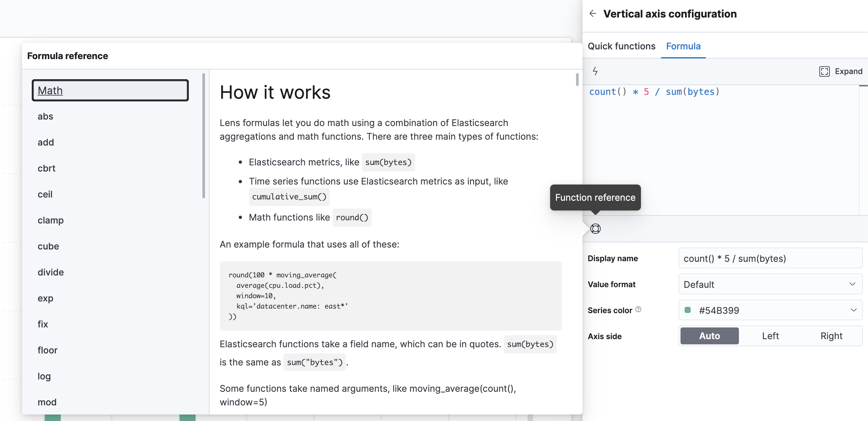The image size is (868, 421).
Task: Click the Series color help icon
Action: (638, 309)
